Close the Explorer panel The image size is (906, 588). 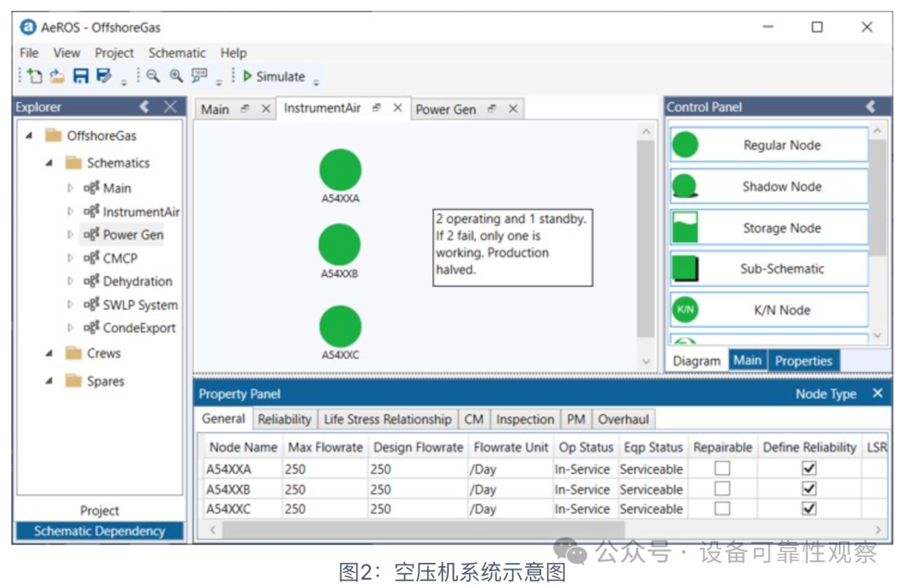170,107
